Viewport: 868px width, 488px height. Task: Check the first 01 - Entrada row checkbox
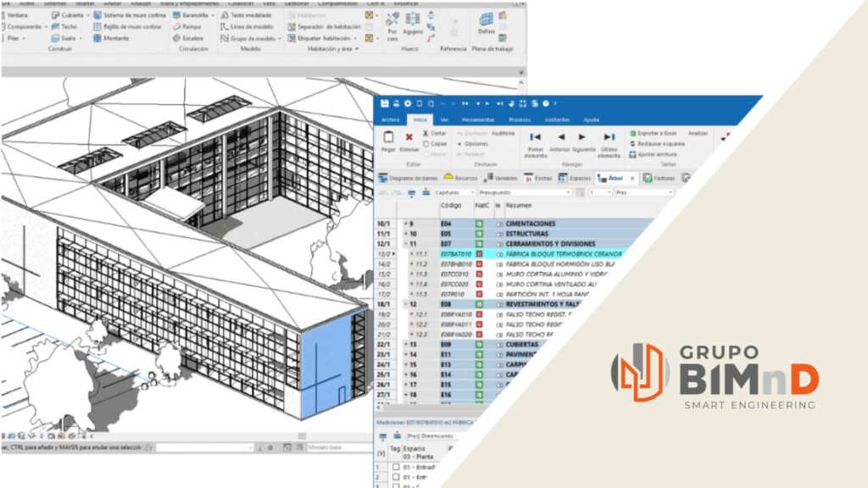coord(396,467)
